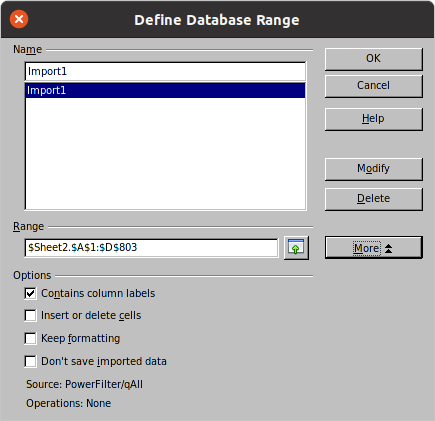435x421 pixels.
Task: Close the dialog with the orange X
Action: click(19, 19)
